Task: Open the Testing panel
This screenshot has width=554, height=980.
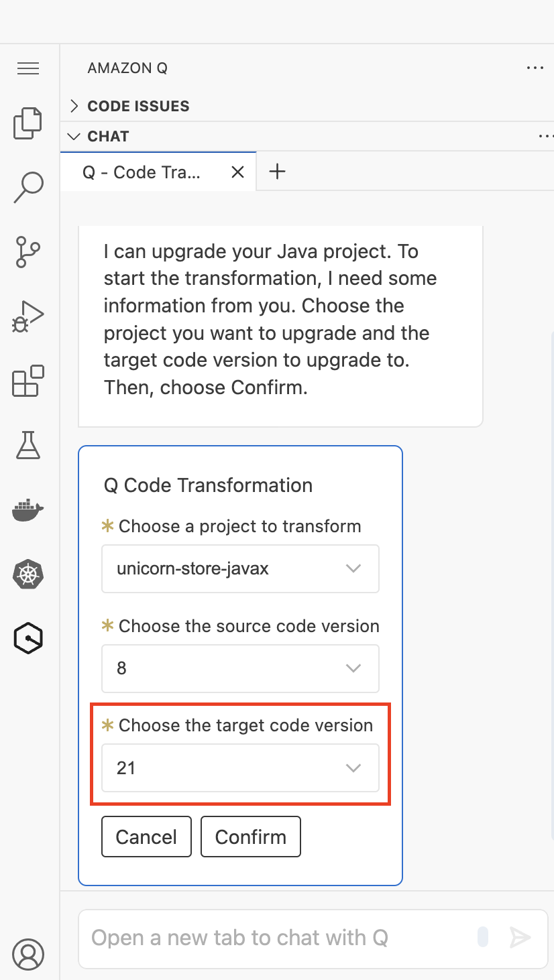Action: (x=27, y=445)
